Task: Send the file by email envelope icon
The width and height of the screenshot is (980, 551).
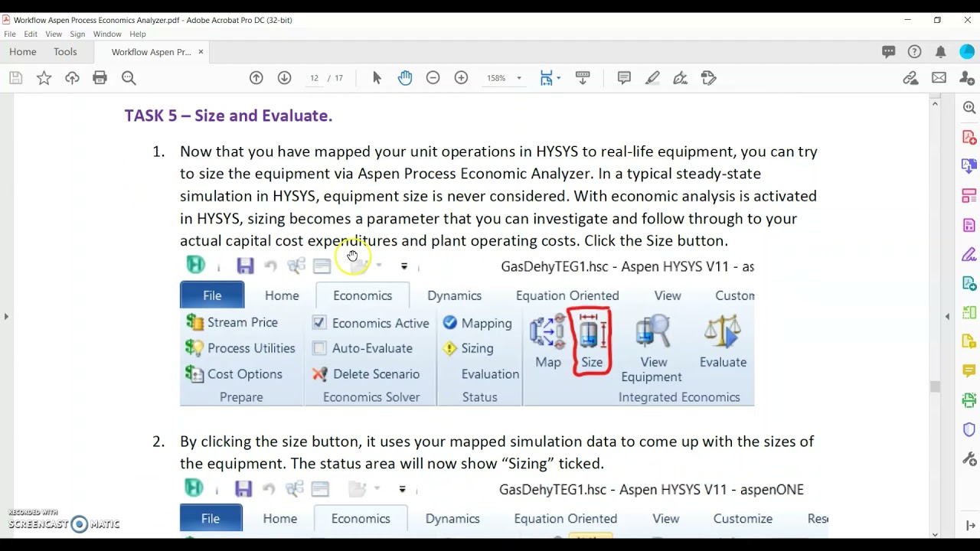Action: pos(939,77)
